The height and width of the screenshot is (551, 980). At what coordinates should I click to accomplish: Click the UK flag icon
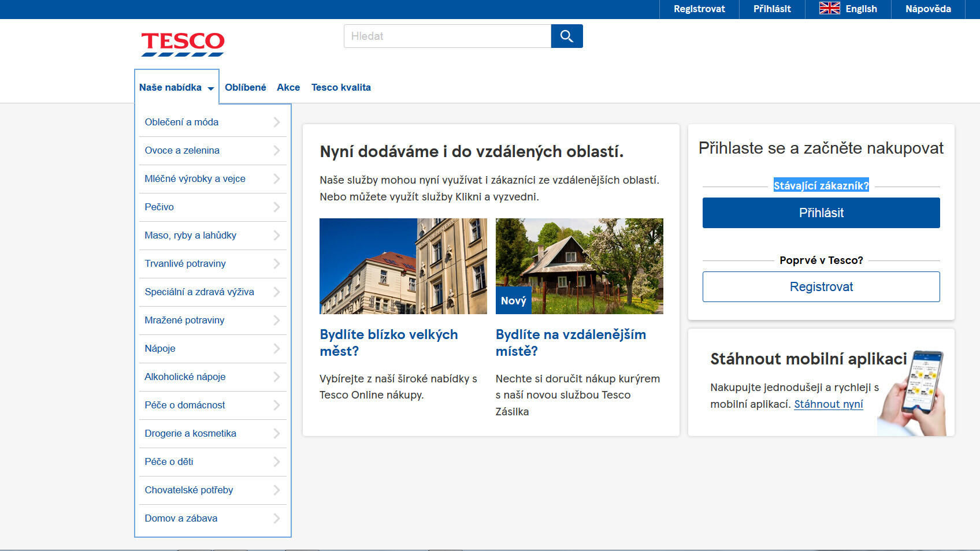[829, 9]
